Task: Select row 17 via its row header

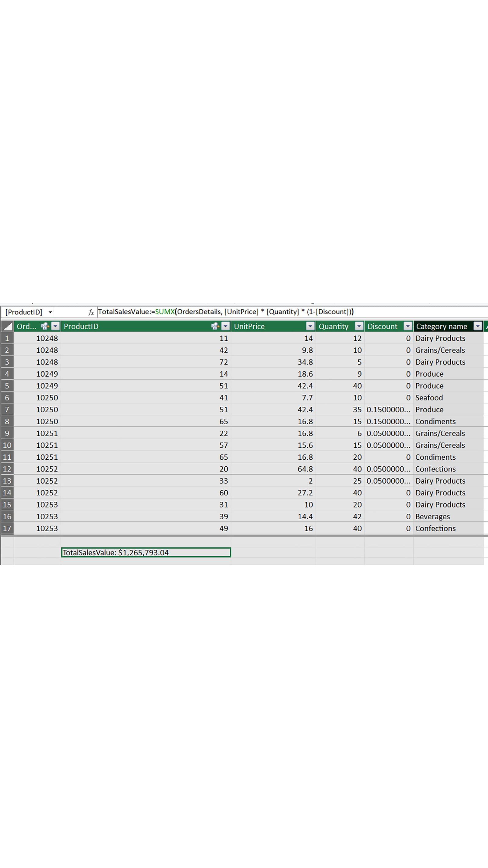Action: pyautogui.click(x=7, y=528)
